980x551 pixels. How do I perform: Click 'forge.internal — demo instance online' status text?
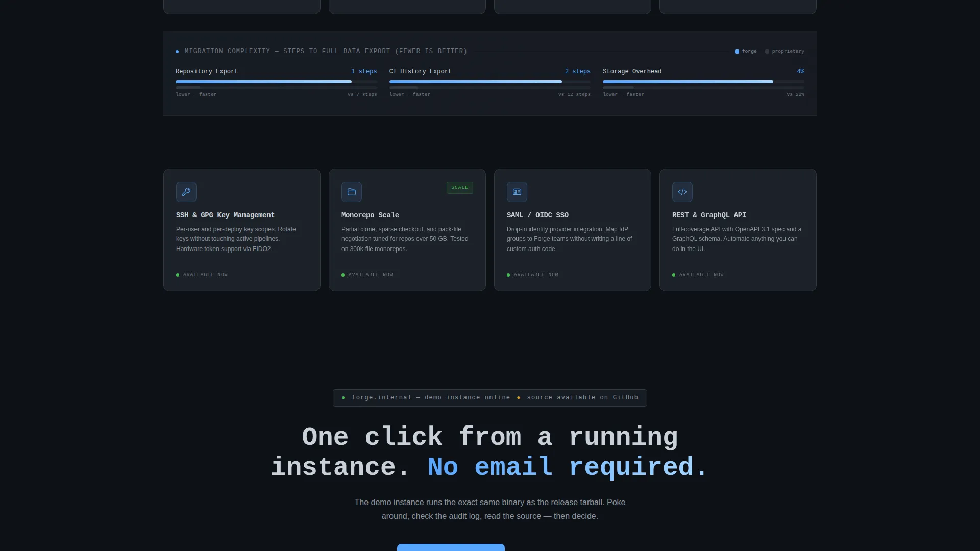tap(431, 398)
